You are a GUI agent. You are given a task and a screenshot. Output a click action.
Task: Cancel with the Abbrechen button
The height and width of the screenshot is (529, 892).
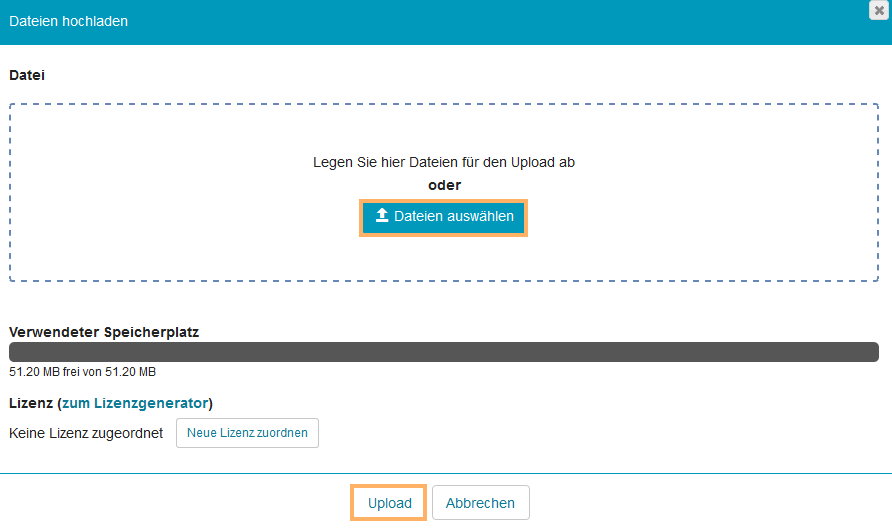(480, 503)
